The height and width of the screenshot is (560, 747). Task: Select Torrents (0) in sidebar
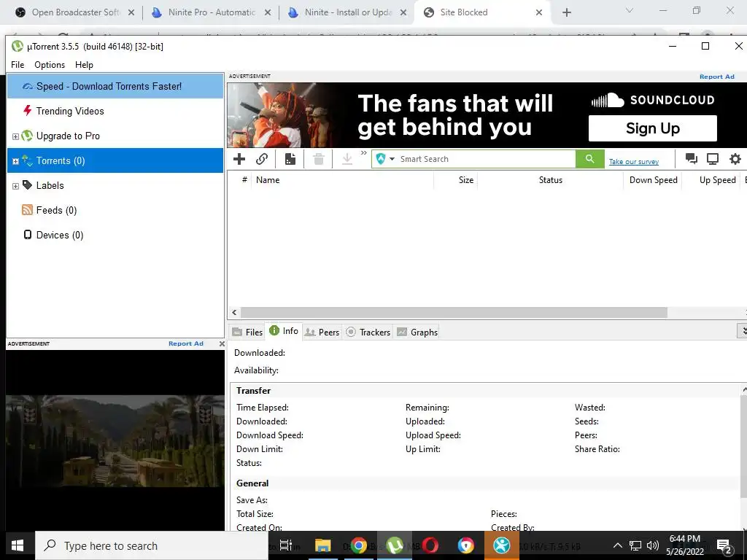pos(115,160)
